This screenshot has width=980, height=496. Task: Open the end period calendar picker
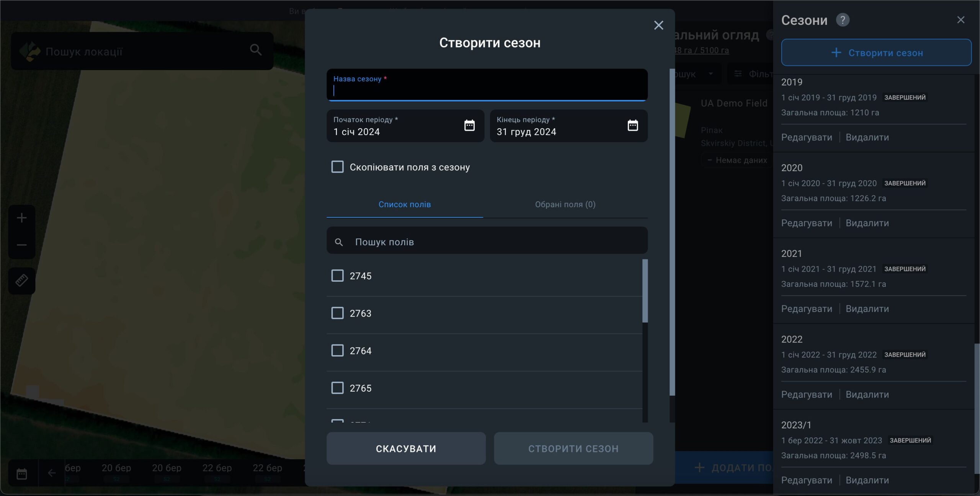[632, 126]
